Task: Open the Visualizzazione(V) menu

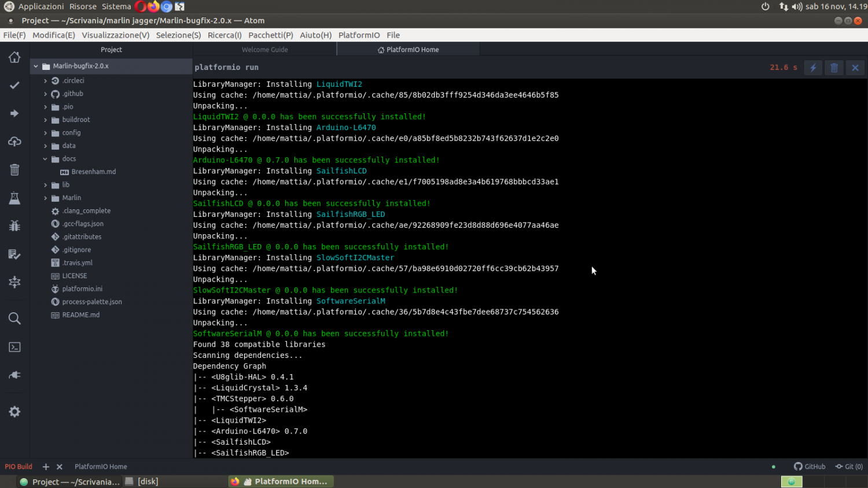Action: pos(116,35)
